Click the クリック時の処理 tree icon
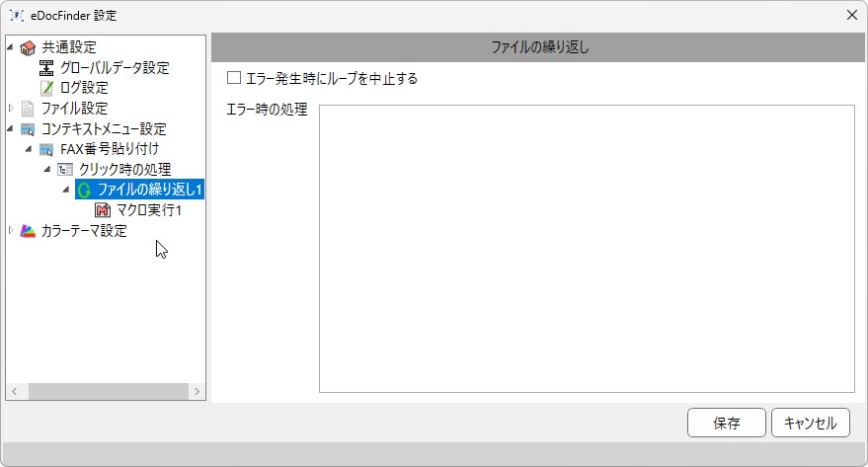868x467 pixels. coord(65,169)
